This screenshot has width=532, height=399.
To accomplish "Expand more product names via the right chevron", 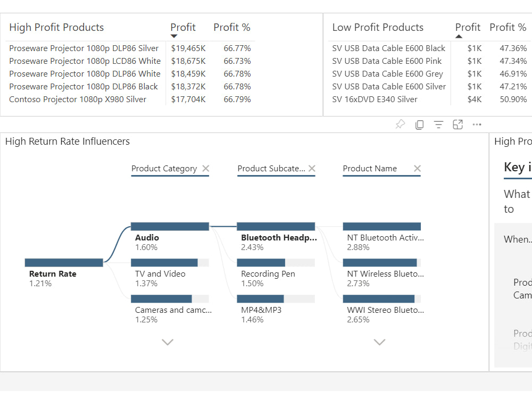I will (379, 342).
